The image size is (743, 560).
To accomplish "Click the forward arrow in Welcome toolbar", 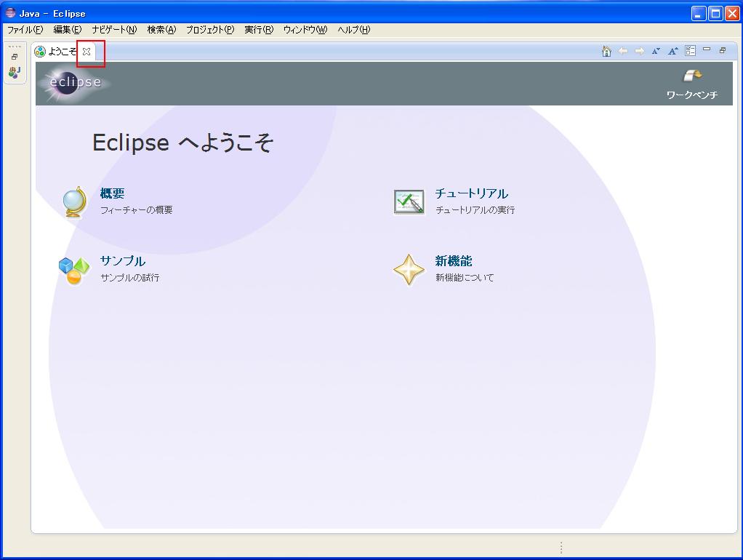I will click(640, 51).
